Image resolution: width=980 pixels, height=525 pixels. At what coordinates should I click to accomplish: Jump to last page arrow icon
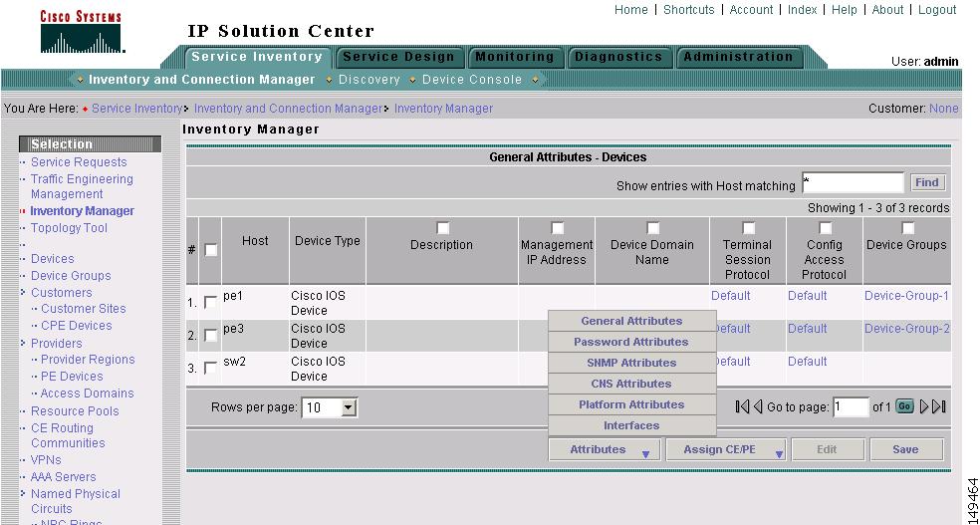(939, 406)
